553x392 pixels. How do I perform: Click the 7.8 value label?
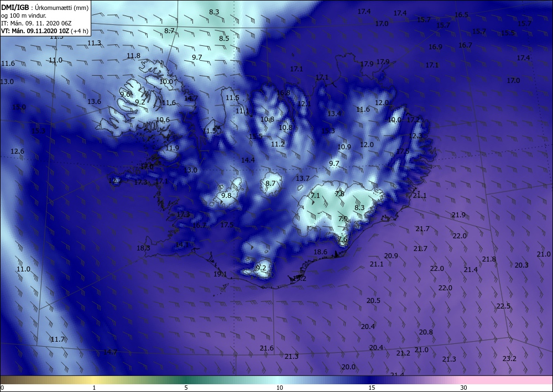coord(340,194)
